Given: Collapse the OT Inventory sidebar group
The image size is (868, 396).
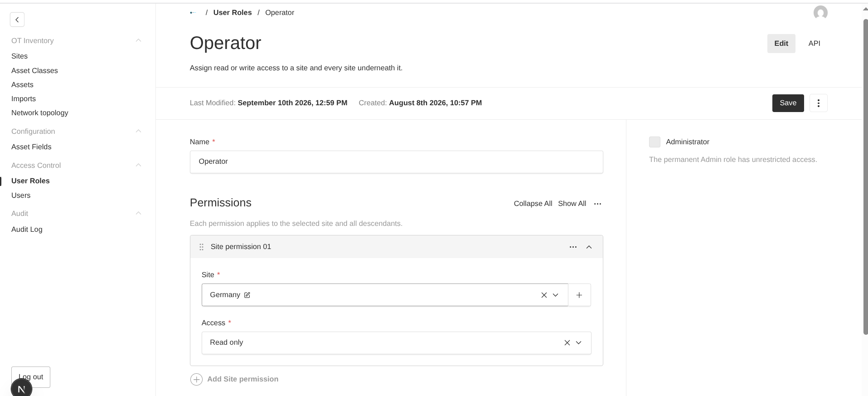Looking at the screenshot, I should point(139,40).
